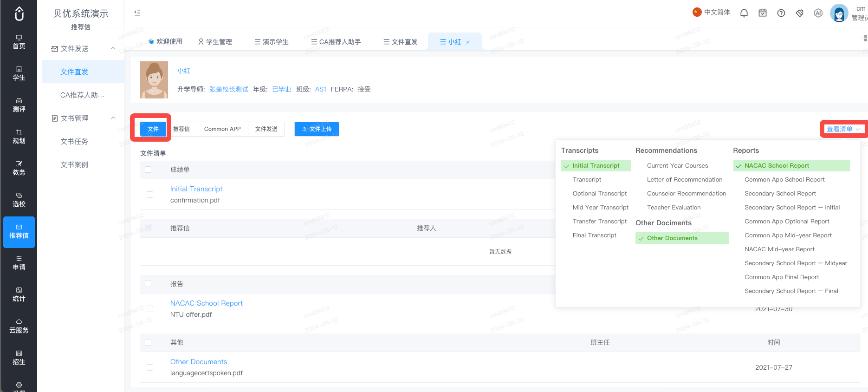Screen dimensions: 868x392
Task: Open the Initial Transcript file link
Action: pos(196,189)
